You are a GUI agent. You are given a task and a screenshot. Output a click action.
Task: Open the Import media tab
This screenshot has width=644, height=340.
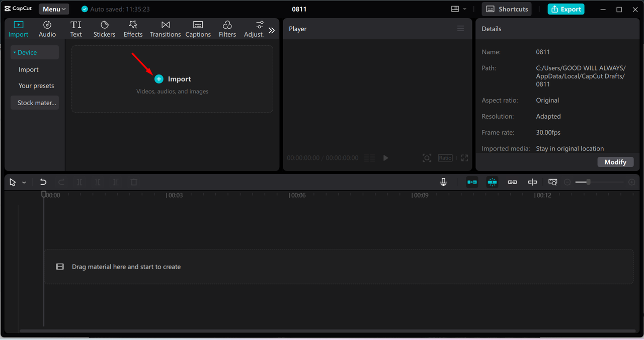19,29
